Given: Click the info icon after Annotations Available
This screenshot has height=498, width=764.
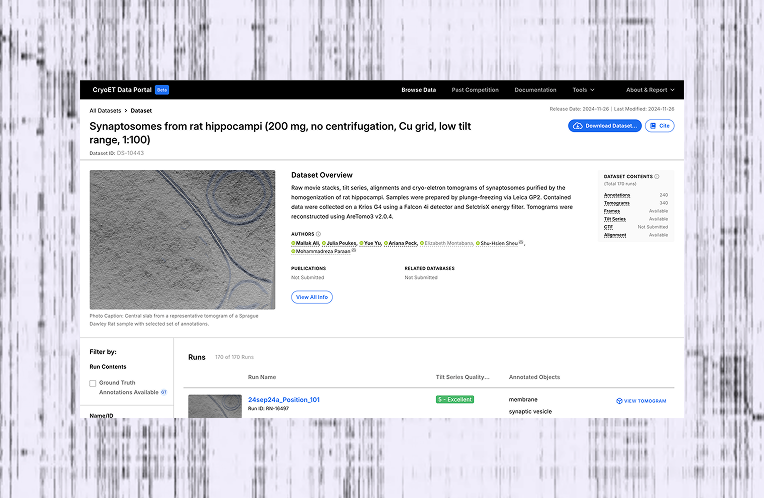Looking at the screenshot, I should click(x=164, y=392).
